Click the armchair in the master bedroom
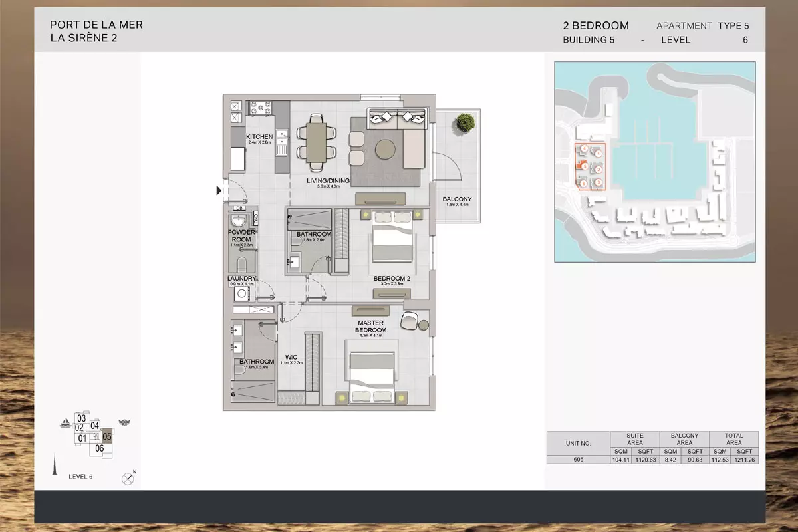The width and height of the screenshot is (798, 532). 410,321
